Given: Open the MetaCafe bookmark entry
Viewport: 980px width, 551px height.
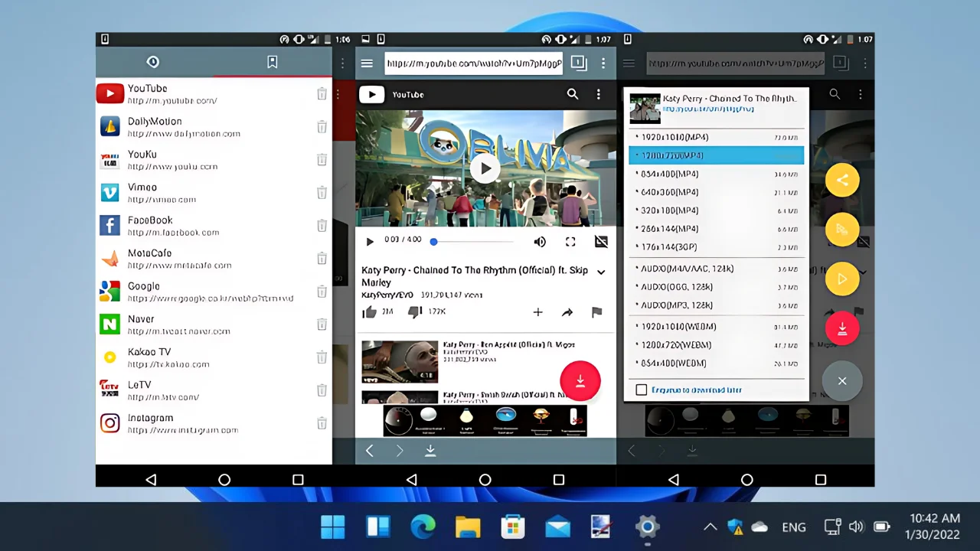Looking at the screenshot, I should click(214, 259).
